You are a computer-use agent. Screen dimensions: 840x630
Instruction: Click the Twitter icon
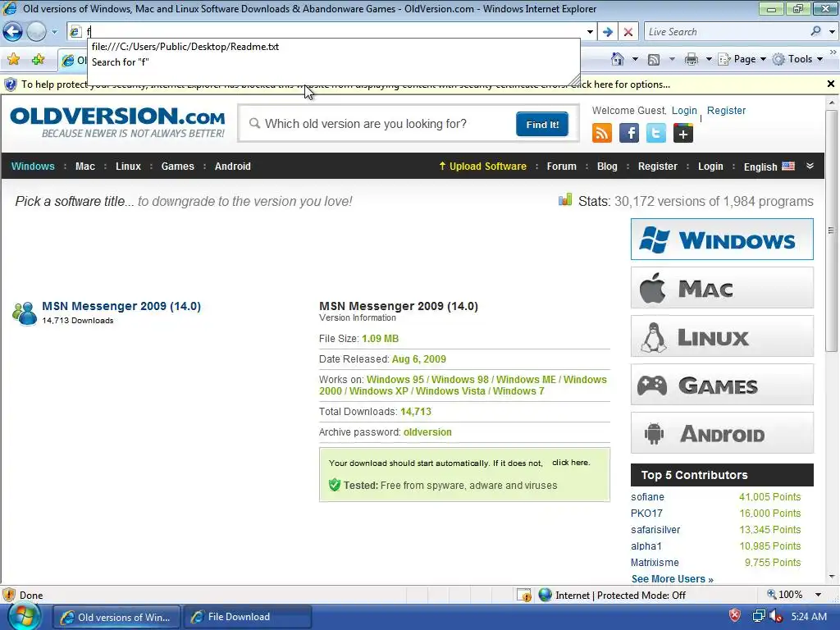click(x=655, y=133)
